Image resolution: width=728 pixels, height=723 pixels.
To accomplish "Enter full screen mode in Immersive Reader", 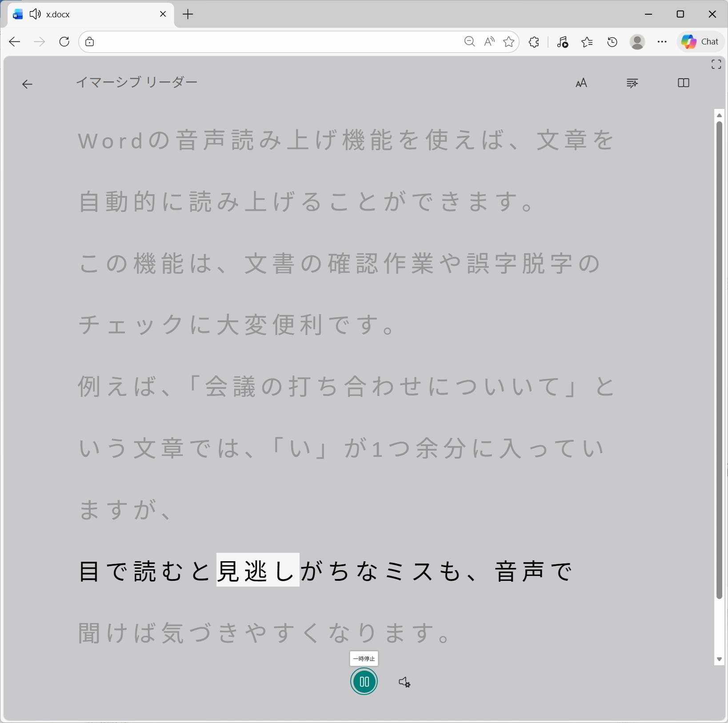I will 716,64.
